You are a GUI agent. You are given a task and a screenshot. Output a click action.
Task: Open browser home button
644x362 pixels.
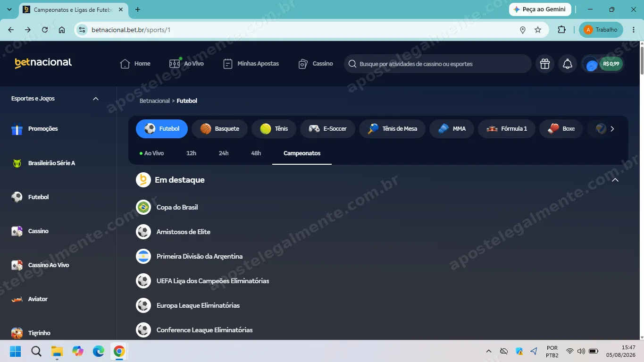tap(62, 30)
